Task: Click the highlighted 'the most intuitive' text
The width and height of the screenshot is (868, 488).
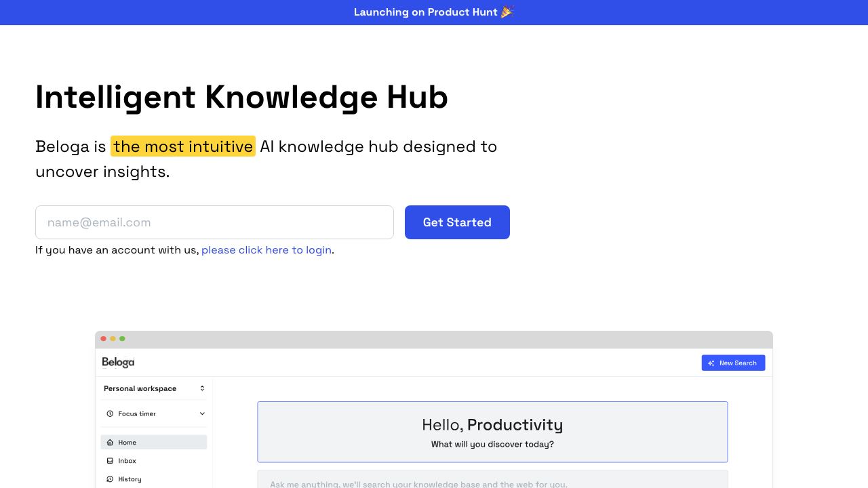Action: click(183, 146)
